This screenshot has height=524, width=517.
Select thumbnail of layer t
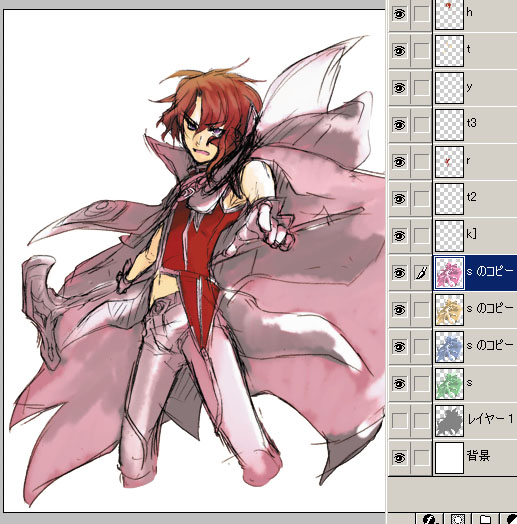point(449,51)
